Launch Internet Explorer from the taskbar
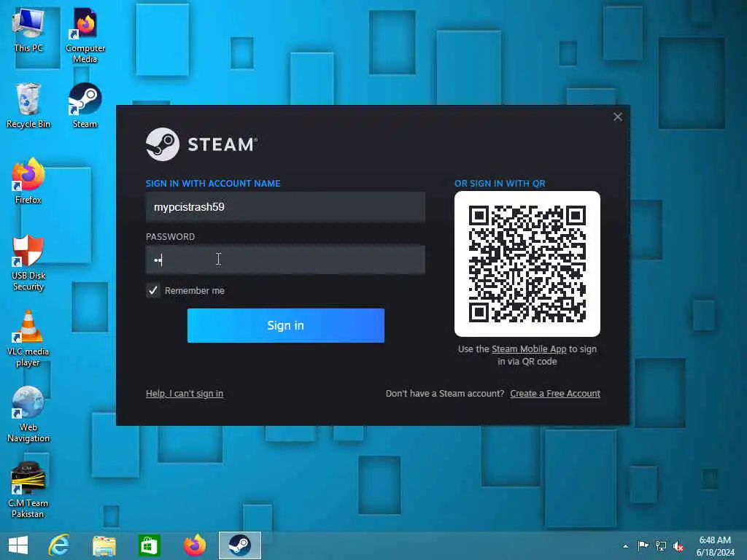747x560 pixels. pyautogui.click(x=59, y=545)
